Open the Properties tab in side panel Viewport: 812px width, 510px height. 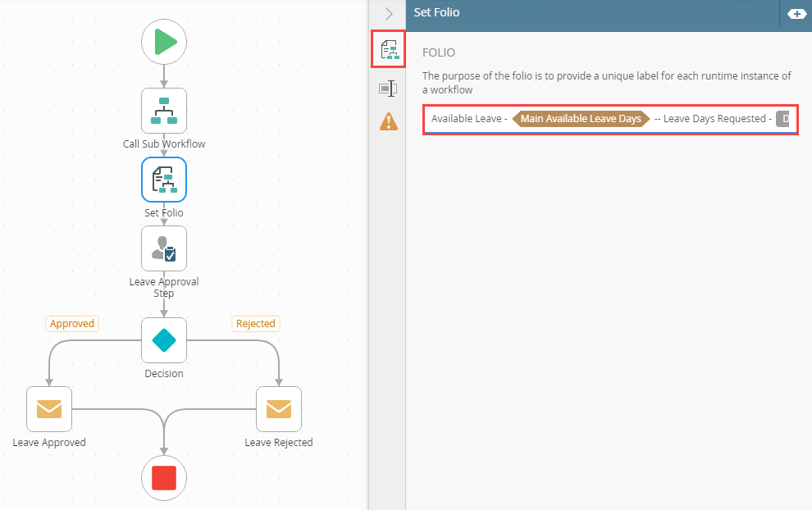(389, 89)
